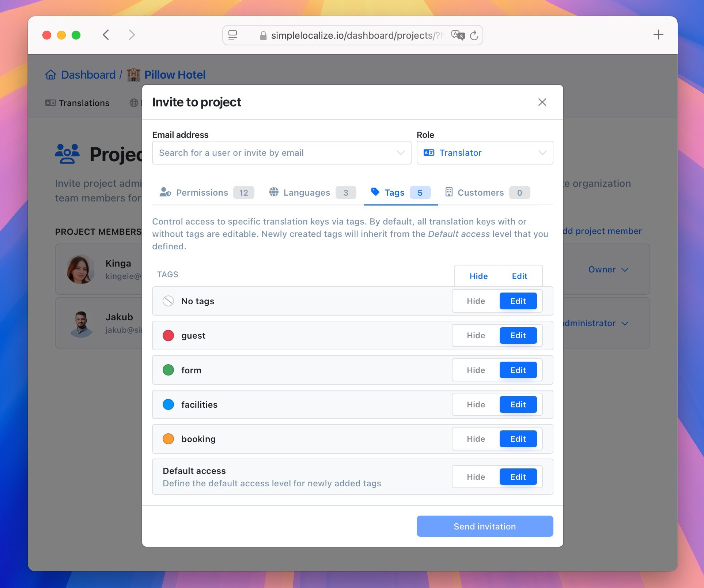Screen dimensions: 704x588
Task: Click the Customers table icon in tabs
Action: (448, 192)
